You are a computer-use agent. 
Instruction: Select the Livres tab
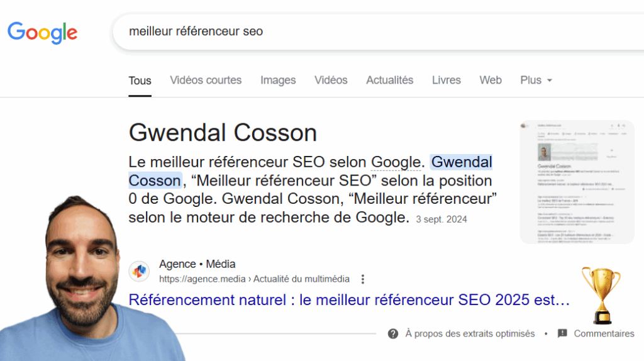(446, 80)
